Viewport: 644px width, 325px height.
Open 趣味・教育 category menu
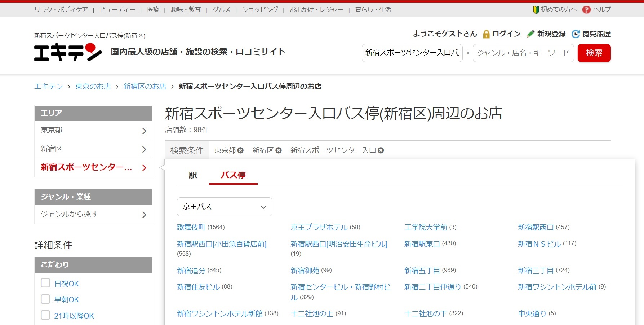(186, 10)
